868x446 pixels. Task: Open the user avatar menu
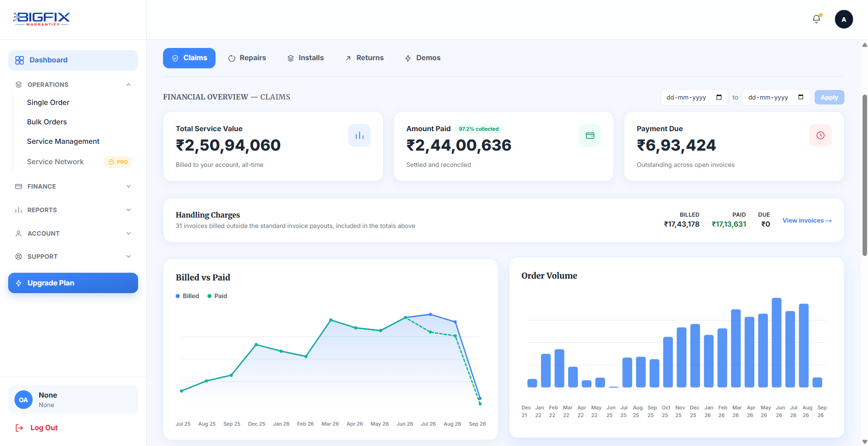(x=844, y=19)
